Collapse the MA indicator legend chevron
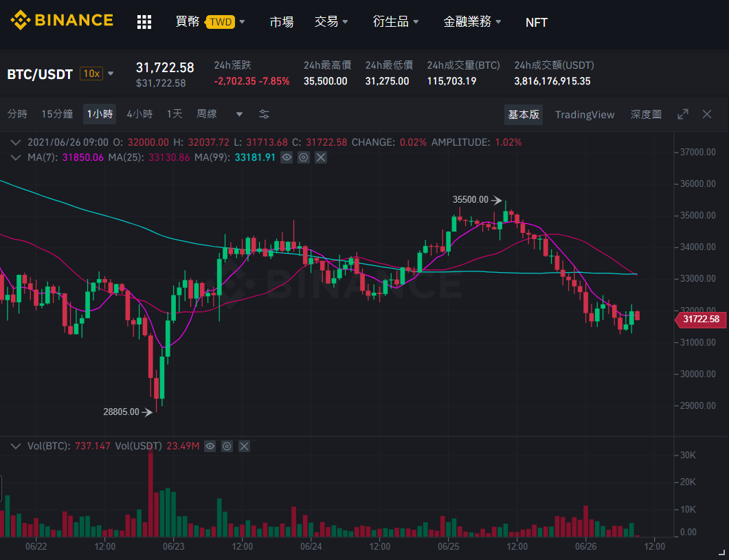The image size is (729, 560). (x=16, y=157)
